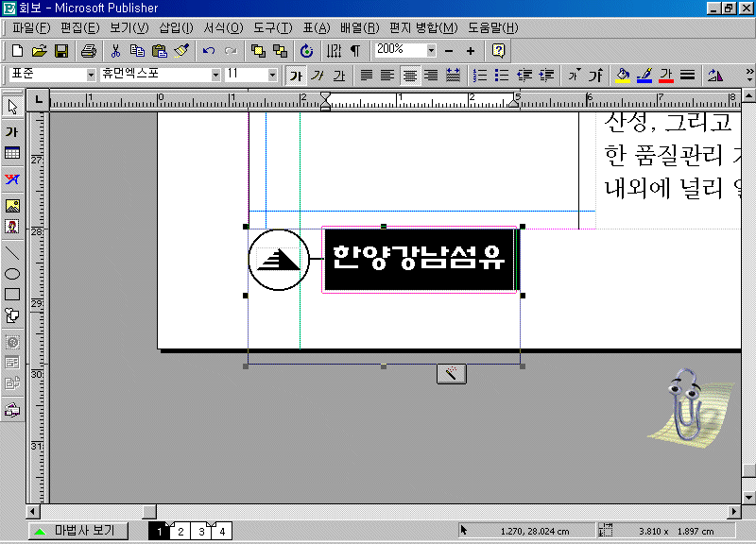Open Help with the question mark icon
The height and width of the screenshot is (544, 756).
498,51
